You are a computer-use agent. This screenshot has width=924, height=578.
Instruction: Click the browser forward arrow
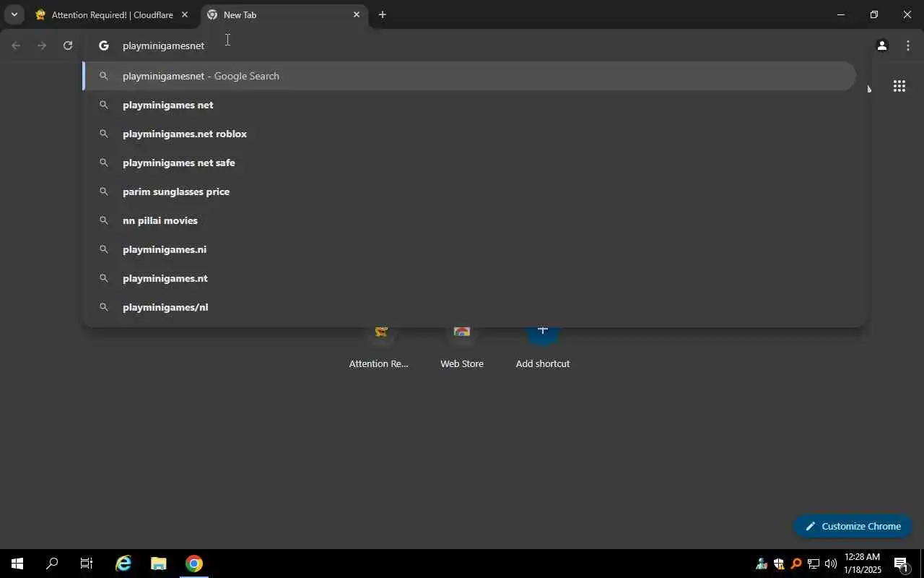[x=42, y=46]
